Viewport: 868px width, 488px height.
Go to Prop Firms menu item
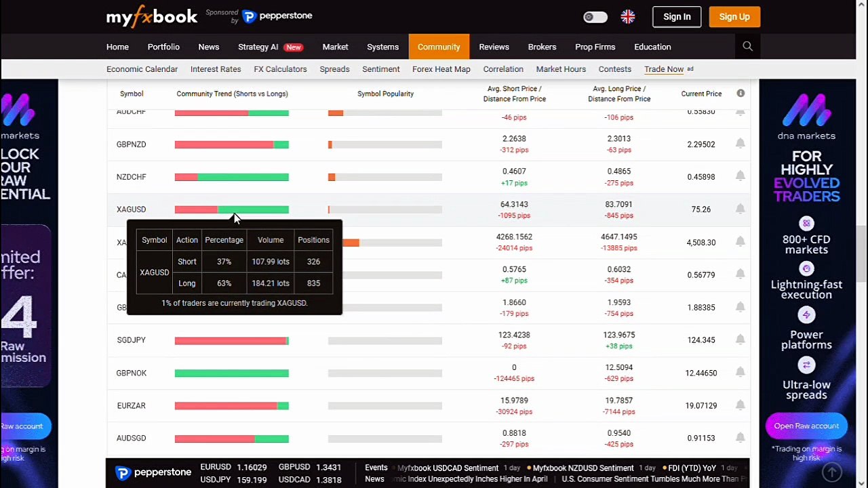click(595, 47)
